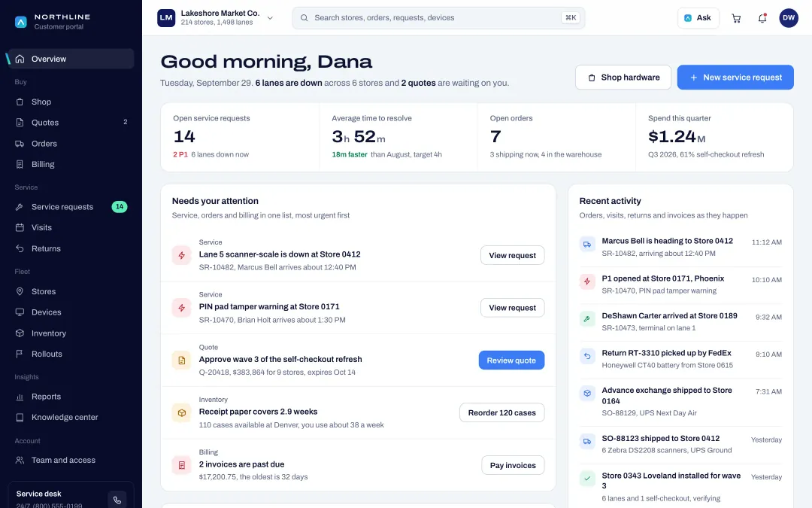The height and width of the screenshot is (508, 812).
Task: View request for PIN pad tamper warning
Action: 512,308
